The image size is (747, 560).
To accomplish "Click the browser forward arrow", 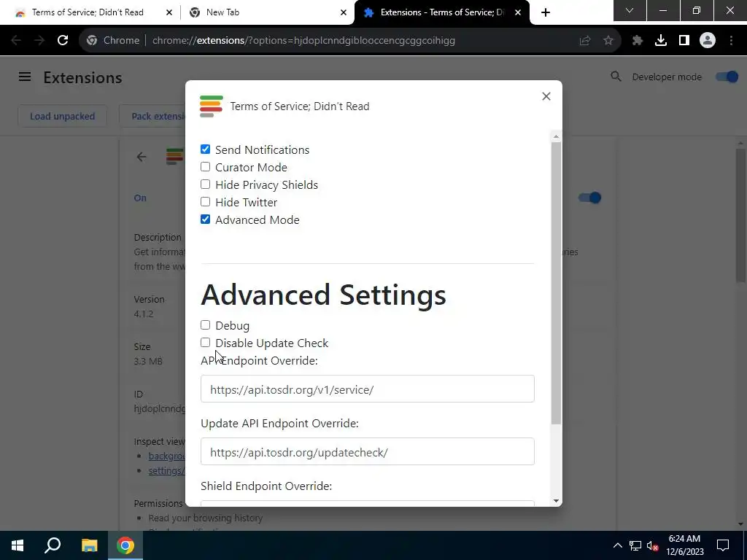I will pyautogui.click(x=39, y=41).
